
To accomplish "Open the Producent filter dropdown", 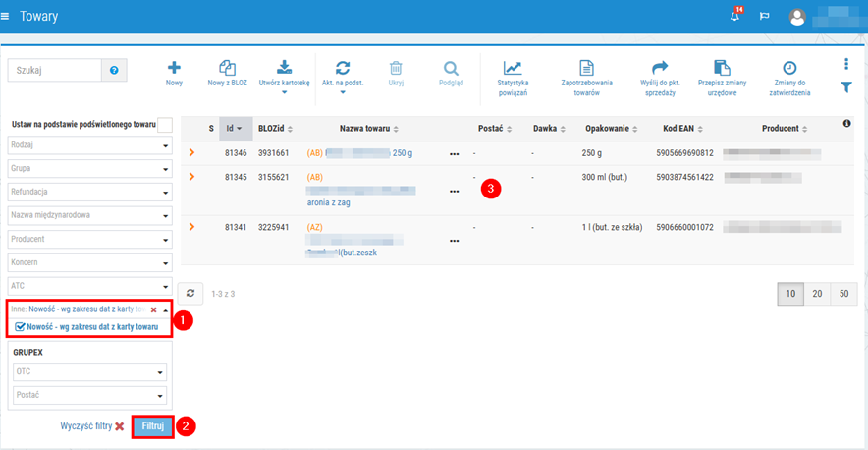I will [89, 238].
